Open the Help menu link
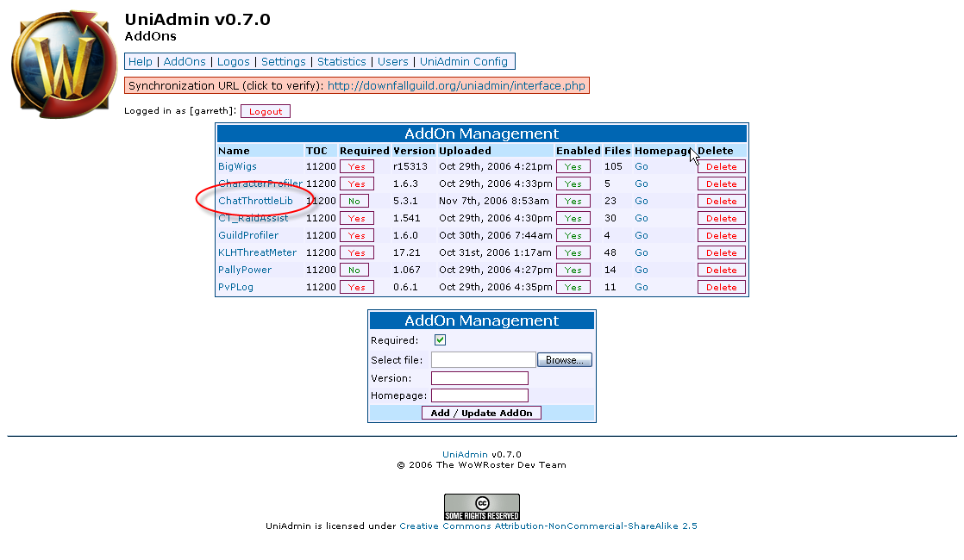 [141, 61]
